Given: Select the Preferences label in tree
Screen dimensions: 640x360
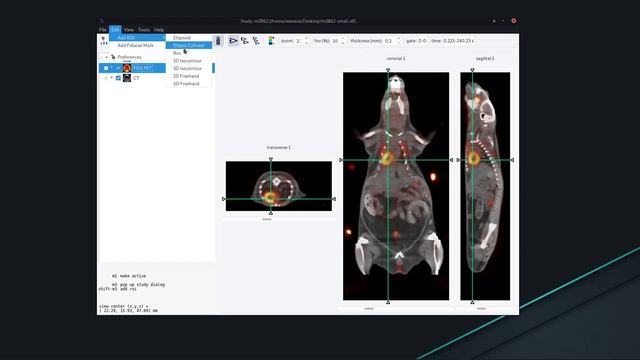Looking at the screenshot, I should (129, 57).
